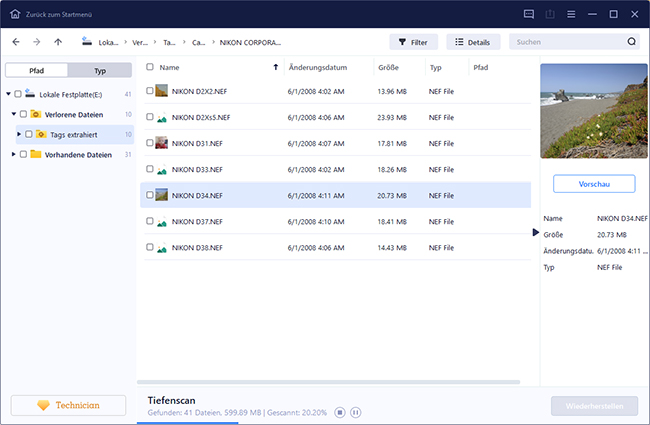
Task: Collapse the Lokale Festplatte(E:) tree node
Action: (x=8, y=94)
